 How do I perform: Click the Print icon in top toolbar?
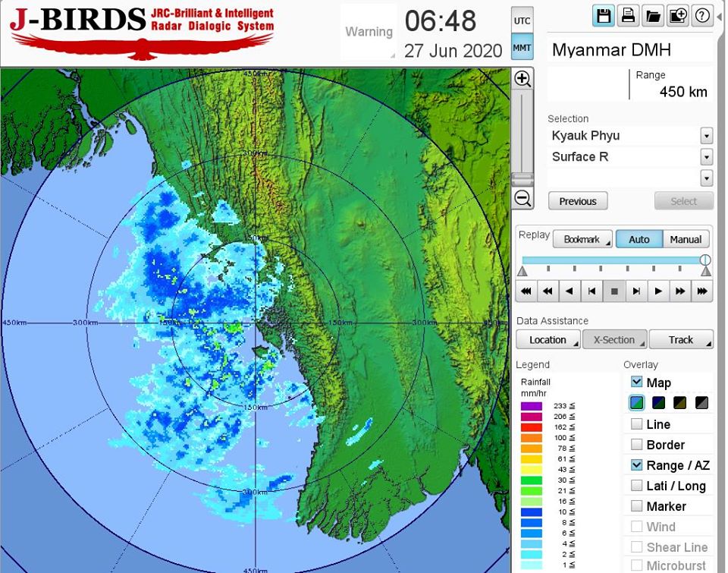click(628, 15)
